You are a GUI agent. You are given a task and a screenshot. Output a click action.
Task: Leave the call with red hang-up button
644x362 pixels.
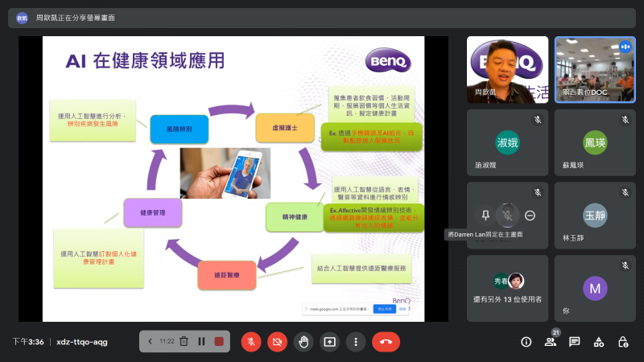pyautogui.click(x=386, y=341)
